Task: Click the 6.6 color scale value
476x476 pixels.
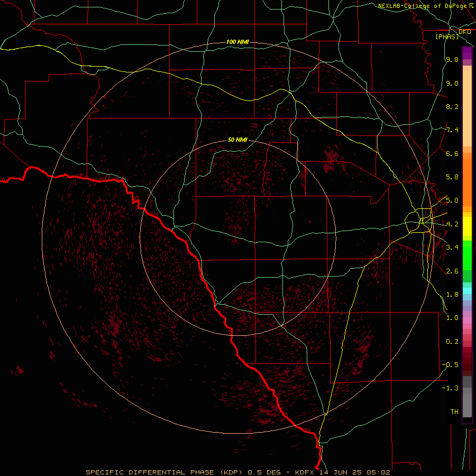Action: tap(452, 153)
